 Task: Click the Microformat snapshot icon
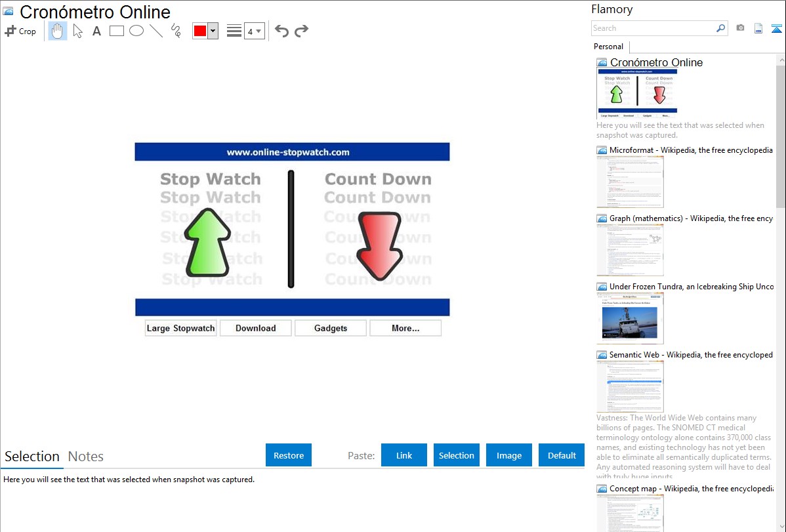pos(602,150)
